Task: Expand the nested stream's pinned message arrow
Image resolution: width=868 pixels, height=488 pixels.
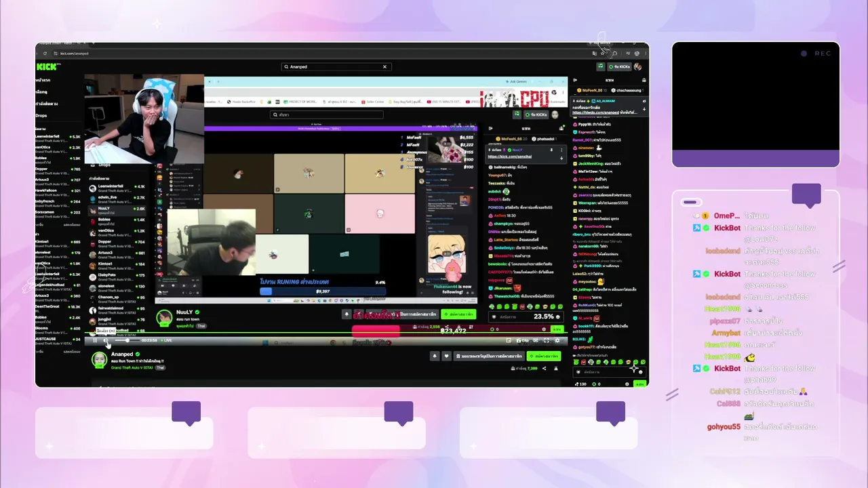Action: tap(561, 157)
